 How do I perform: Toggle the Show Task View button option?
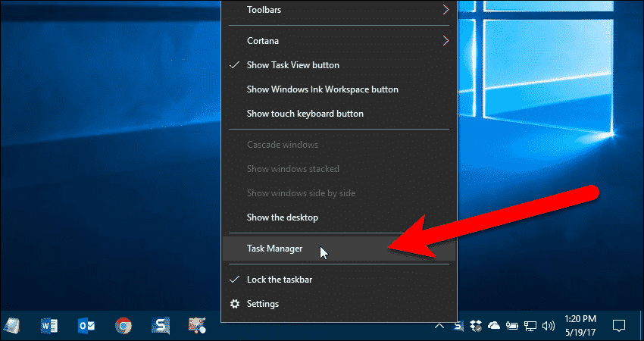(292, 65)
